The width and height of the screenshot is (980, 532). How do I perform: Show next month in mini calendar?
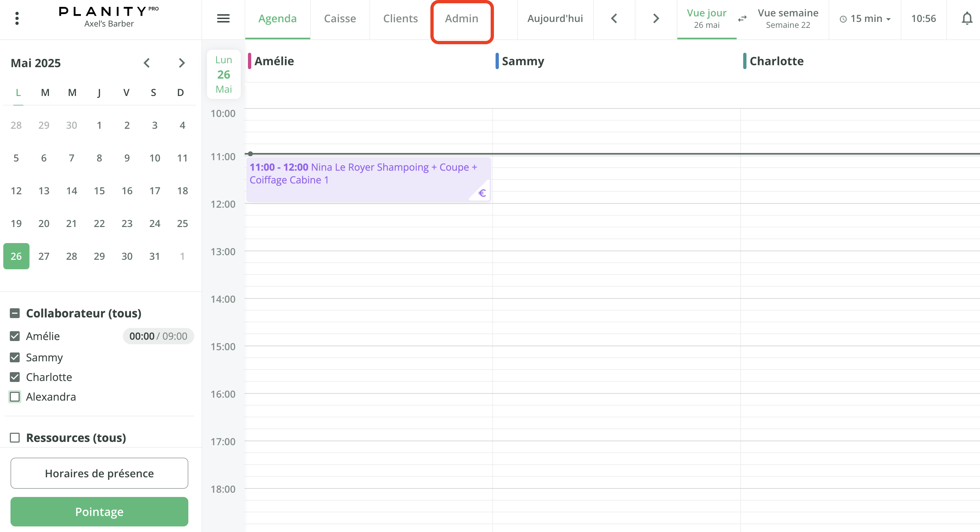click(182, 63)
